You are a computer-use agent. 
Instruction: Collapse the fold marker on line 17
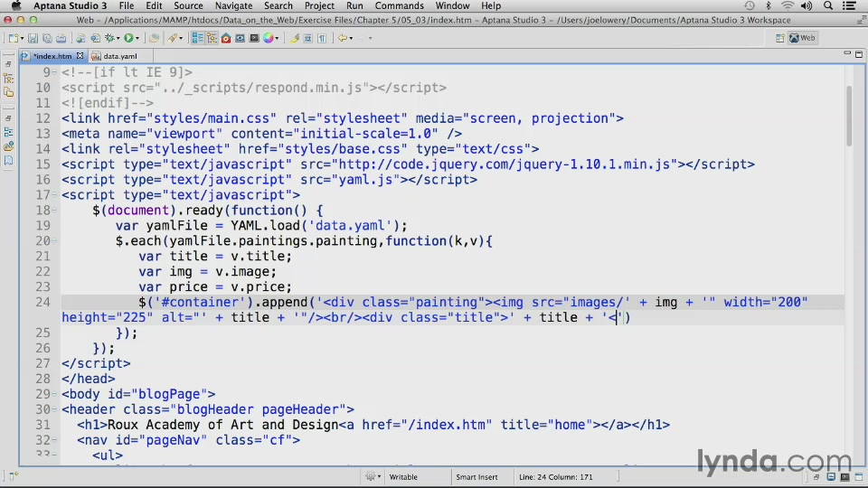pyautogui.click(x=54, y=195)
